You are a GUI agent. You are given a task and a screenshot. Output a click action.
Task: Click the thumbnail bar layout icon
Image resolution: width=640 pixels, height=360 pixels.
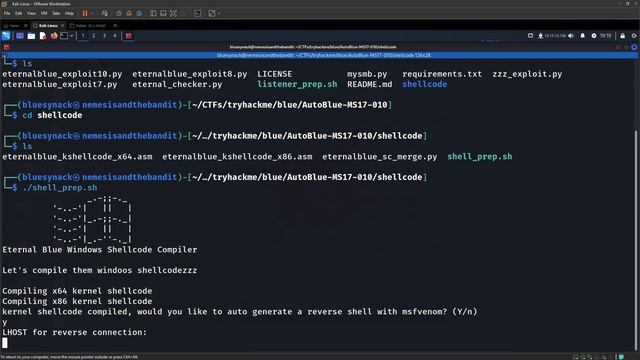(x=163, y=13)
